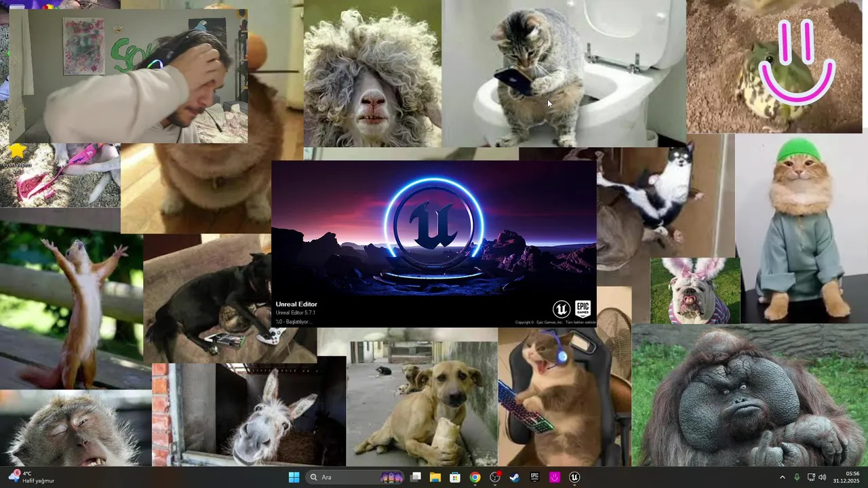Open network settings from tray

(811, 477)
